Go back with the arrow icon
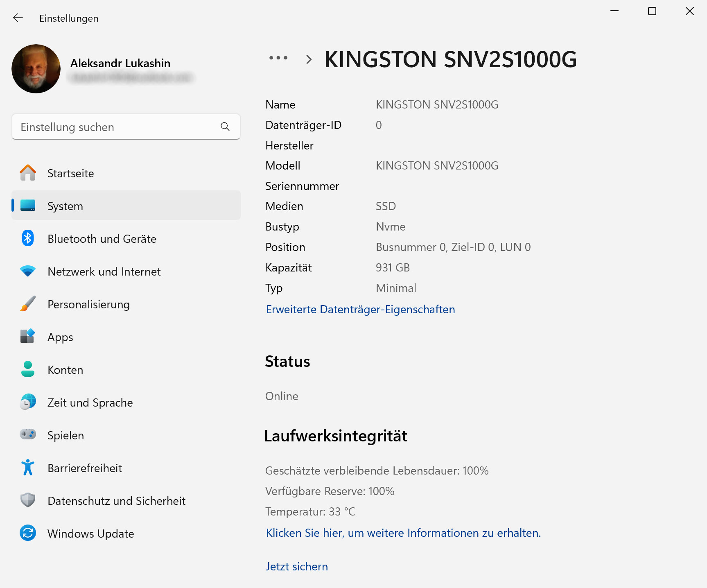Viewport: 707px width, 588px height. 18,18
